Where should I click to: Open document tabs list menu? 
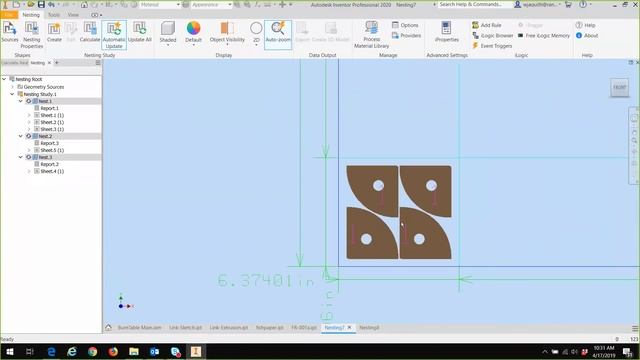click(x=635, y=328)
